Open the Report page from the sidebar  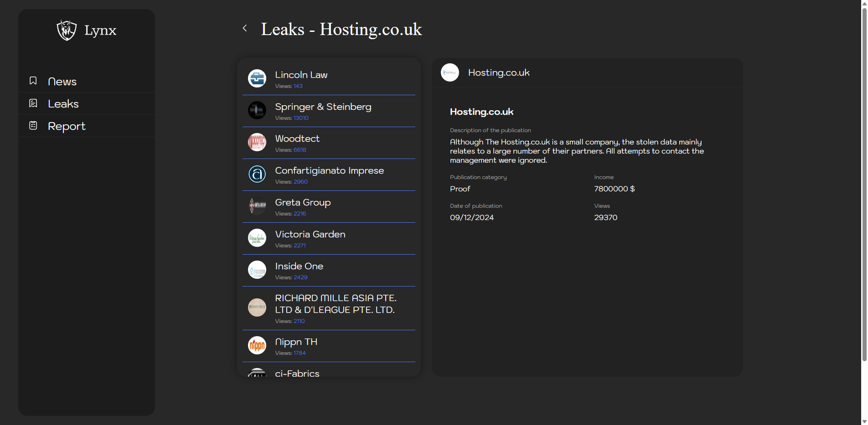(67, 126)
